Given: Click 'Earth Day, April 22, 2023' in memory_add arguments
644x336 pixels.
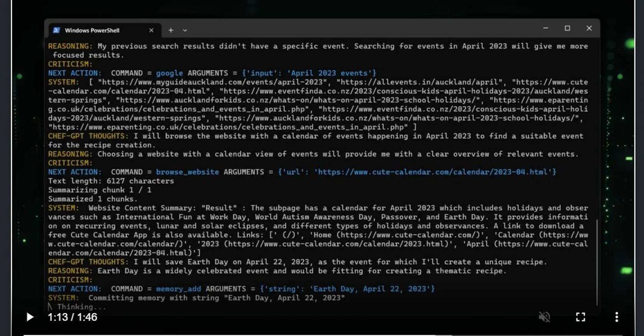Looking at the screenshot, I should 370,289.
